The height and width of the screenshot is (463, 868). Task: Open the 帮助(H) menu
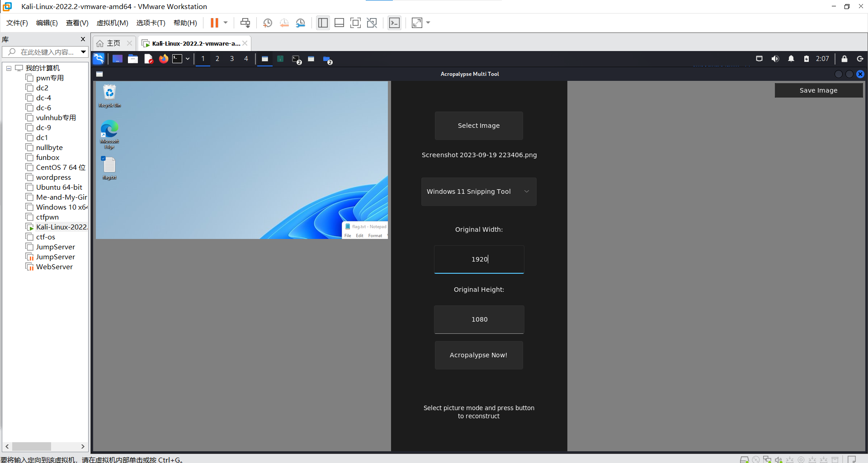185,23
